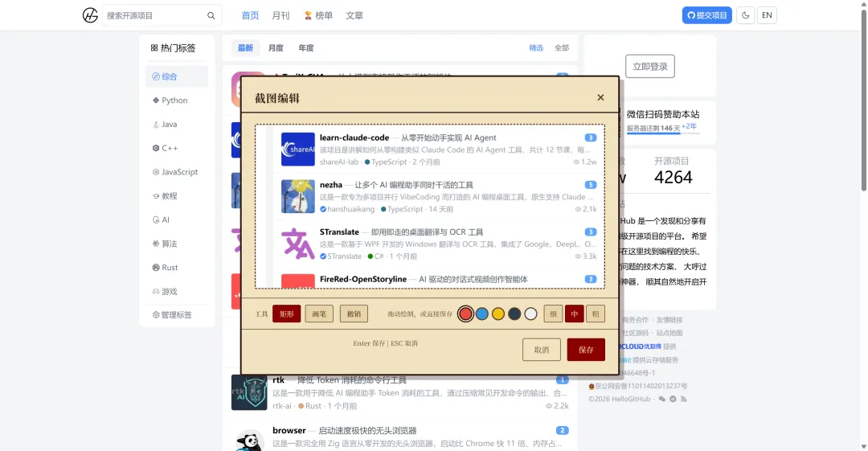
Task: Click 保存 in screenshot editor
Action: click(x=586, y=350)
